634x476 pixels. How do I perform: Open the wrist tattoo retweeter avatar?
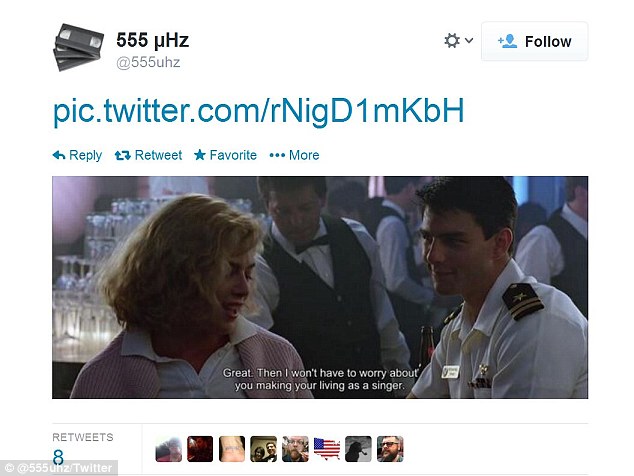[232, 449]
